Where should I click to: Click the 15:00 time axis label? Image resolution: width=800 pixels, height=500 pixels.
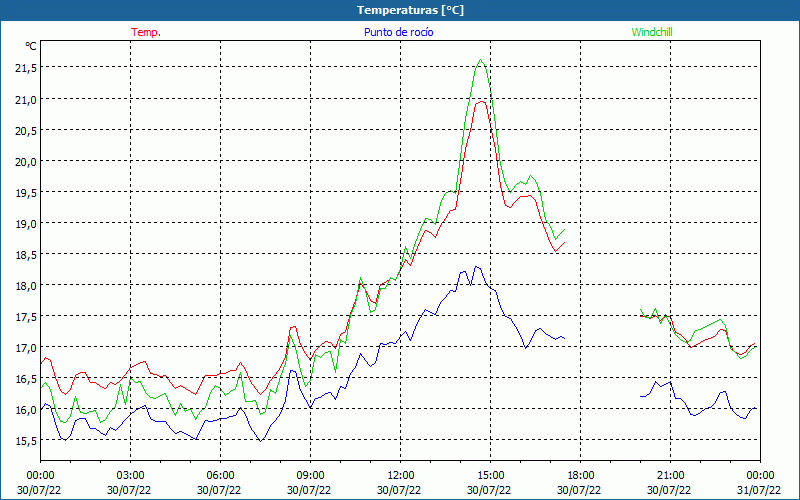pyautogui.click(x=490, y=476)
